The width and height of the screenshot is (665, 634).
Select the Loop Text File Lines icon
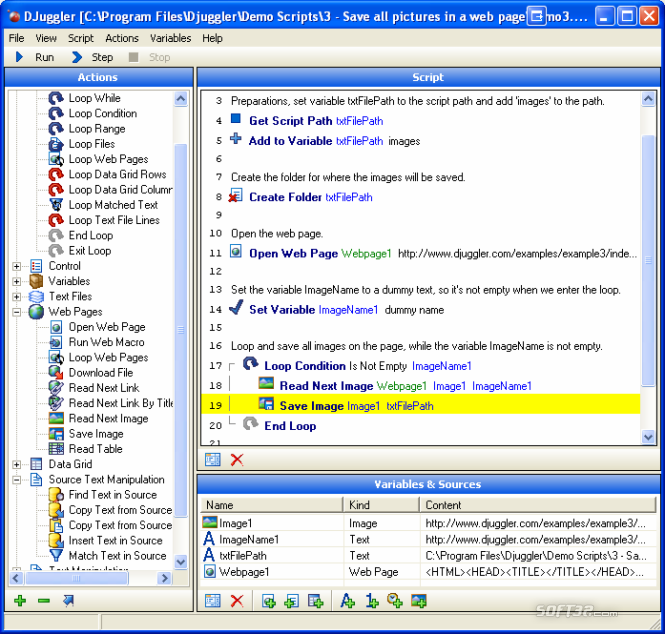tap(56, 220)
